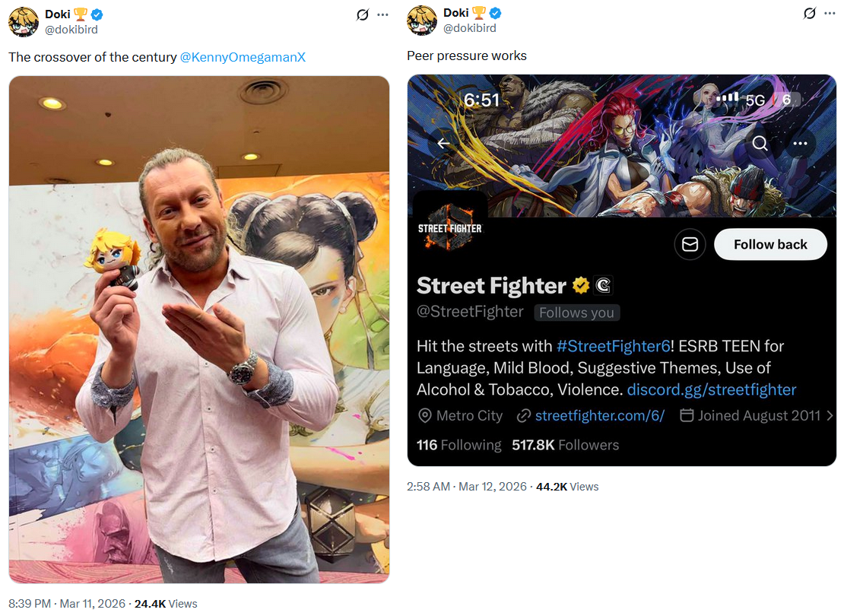This screenshot has width=844, height=616.
Task: Click the gold verified badge beside Street Fighter
Action: click(x=581, y=285)
